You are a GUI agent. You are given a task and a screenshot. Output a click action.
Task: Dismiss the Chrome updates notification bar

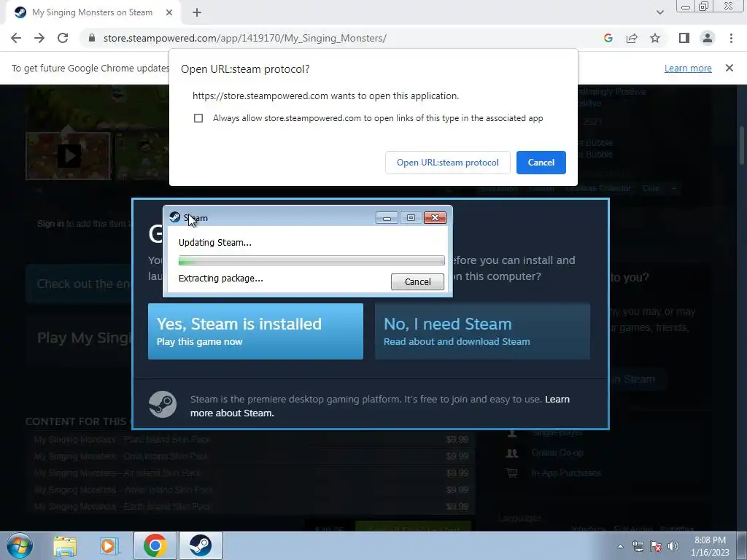729,68
